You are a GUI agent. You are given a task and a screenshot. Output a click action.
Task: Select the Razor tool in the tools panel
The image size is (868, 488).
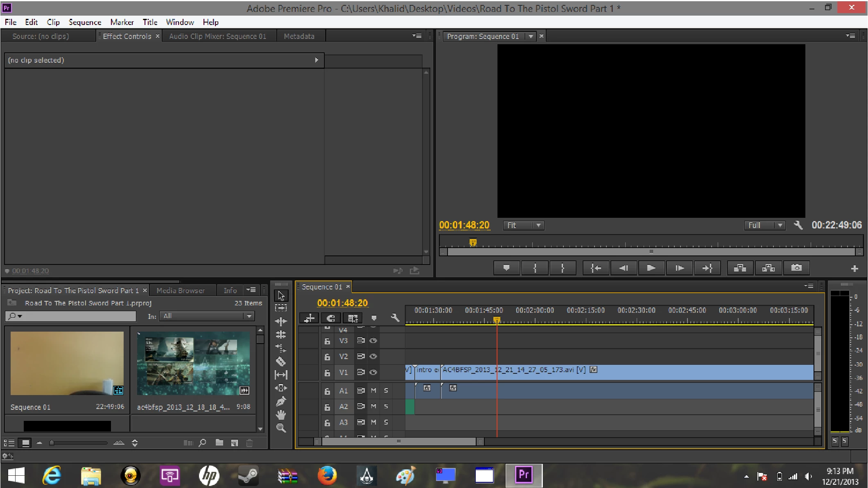coord(280,361)
